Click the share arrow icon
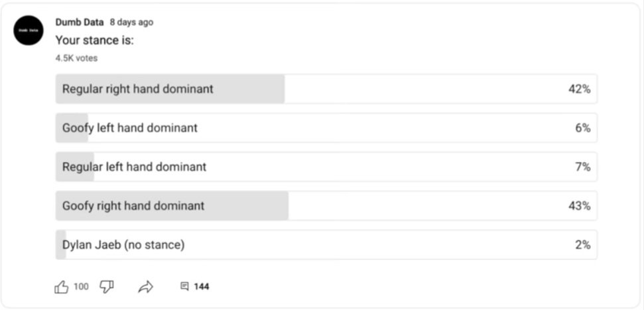This screenshot has width=644, height=310. (x=145, y=287)
